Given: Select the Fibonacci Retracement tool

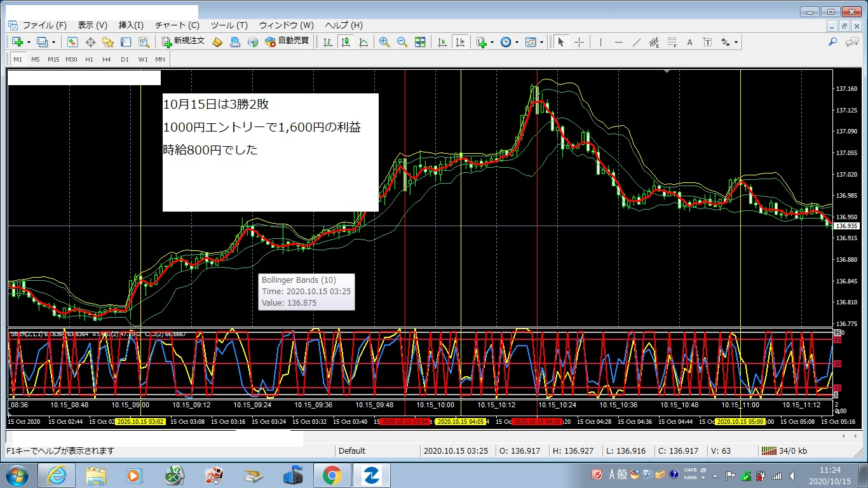Looking at the screenshot, I should point(672,42).
